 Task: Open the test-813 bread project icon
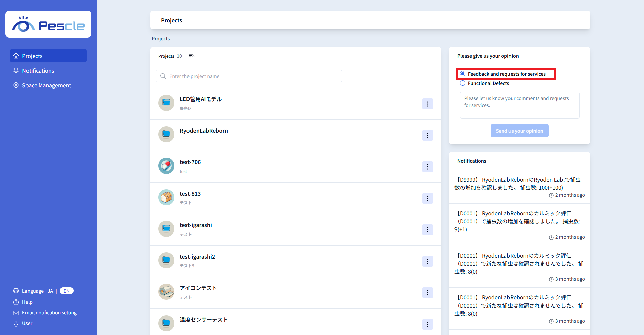pyautogui.click(x=166, y=197)
